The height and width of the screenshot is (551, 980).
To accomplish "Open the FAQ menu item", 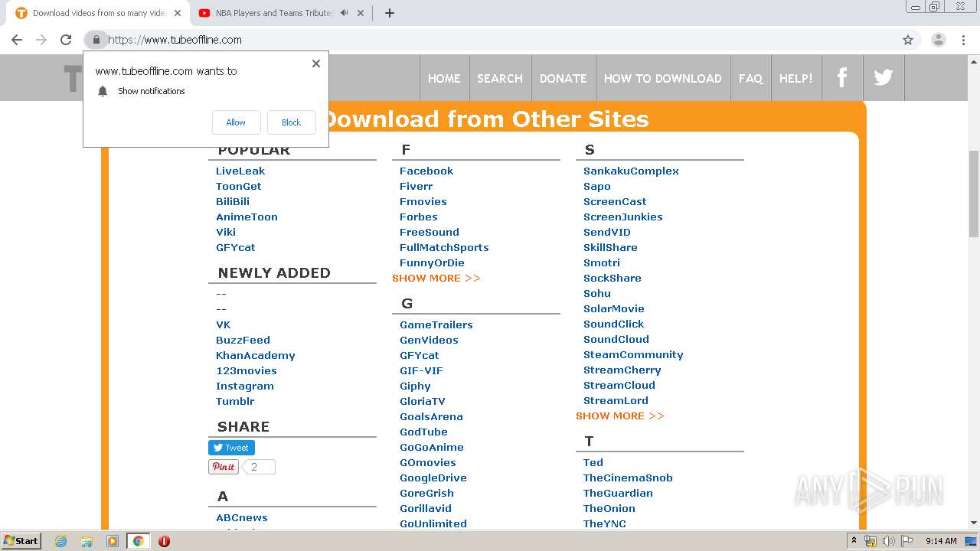I will point(751,78).
